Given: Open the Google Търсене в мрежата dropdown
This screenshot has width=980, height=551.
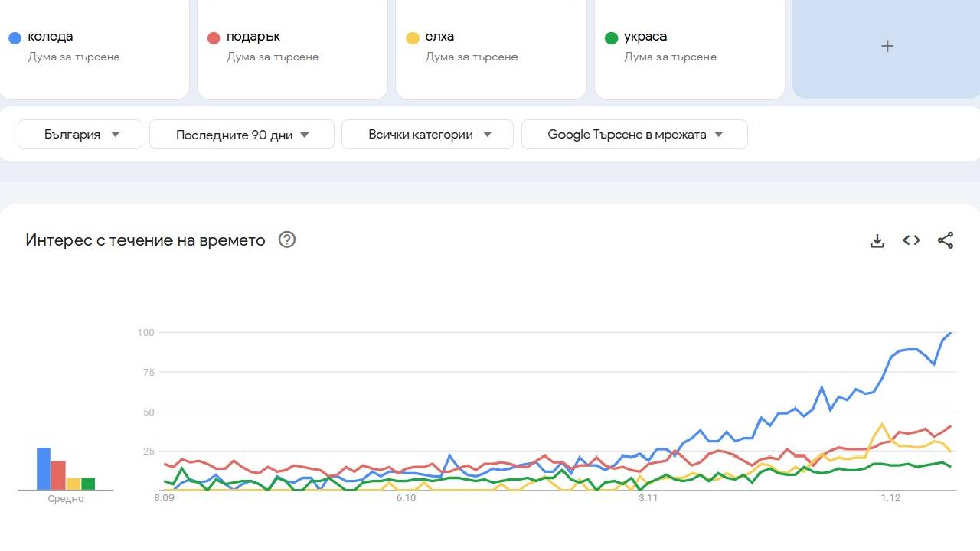Looking at the screenshot, I should point(634,134).
